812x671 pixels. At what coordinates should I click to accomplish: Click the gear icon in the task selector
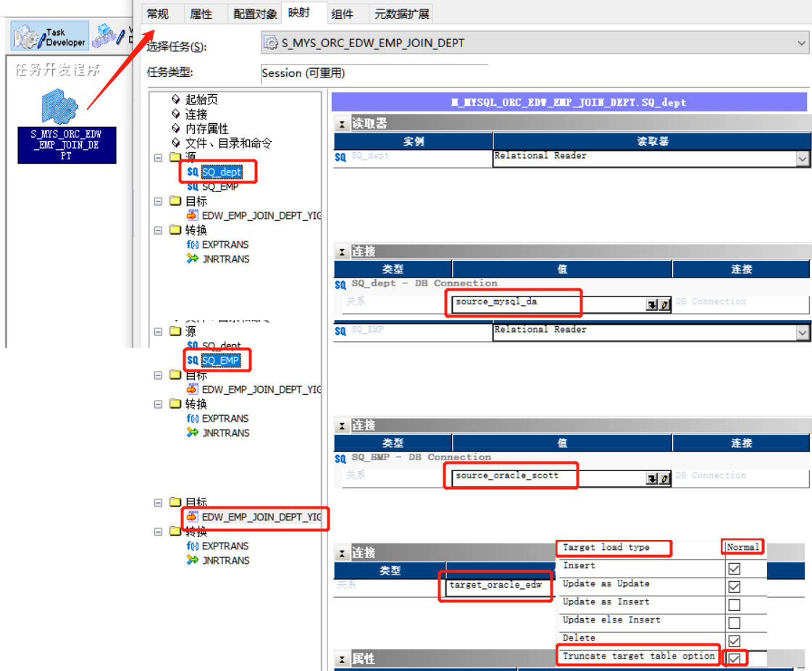point(270,43)
